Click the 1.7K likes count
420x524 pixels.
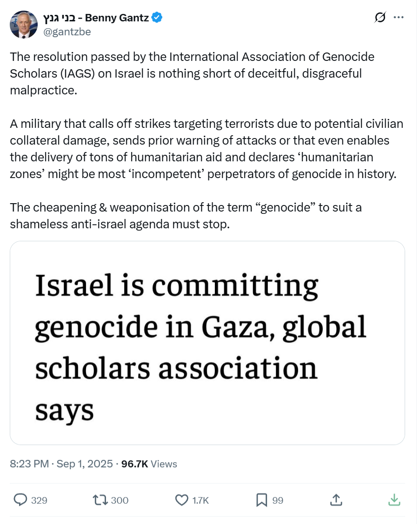[201, 500]
